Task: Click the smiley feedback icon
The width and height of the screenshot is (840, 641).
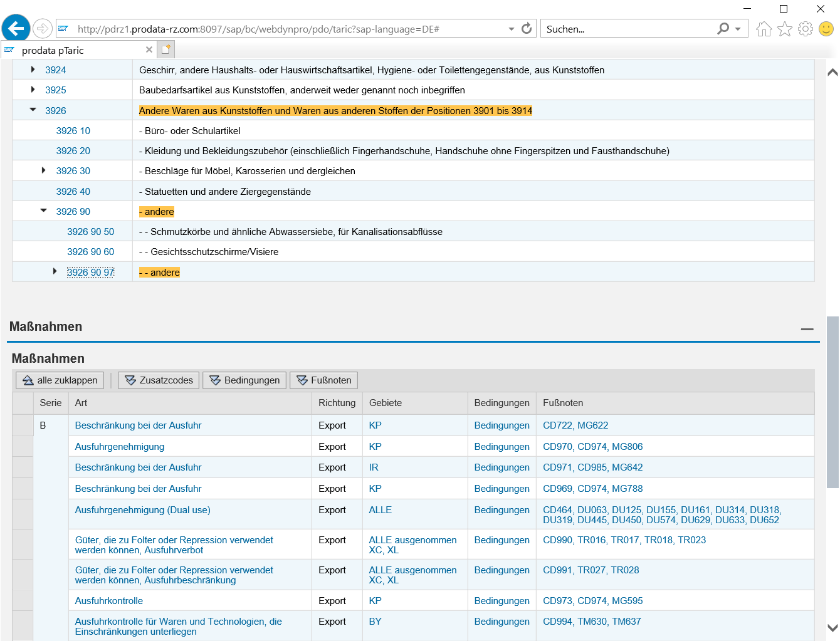Action: (x=826, y=29)
